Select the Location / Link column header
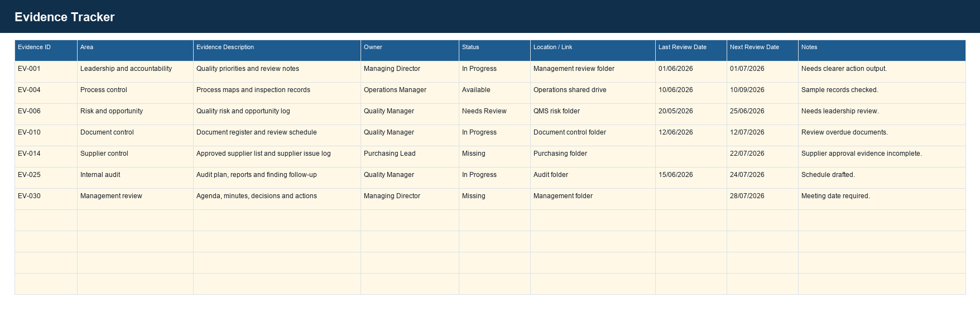 coord(593,50)
